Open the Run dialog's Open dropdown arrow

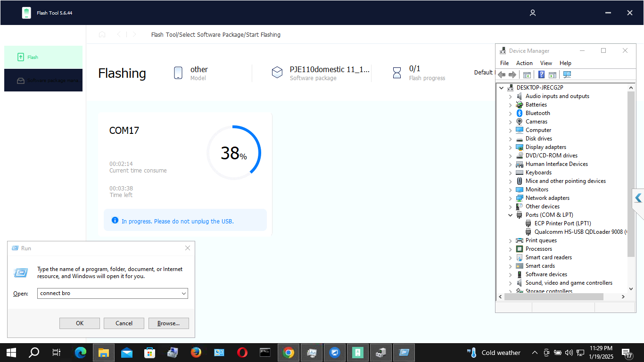click(183, 293)
